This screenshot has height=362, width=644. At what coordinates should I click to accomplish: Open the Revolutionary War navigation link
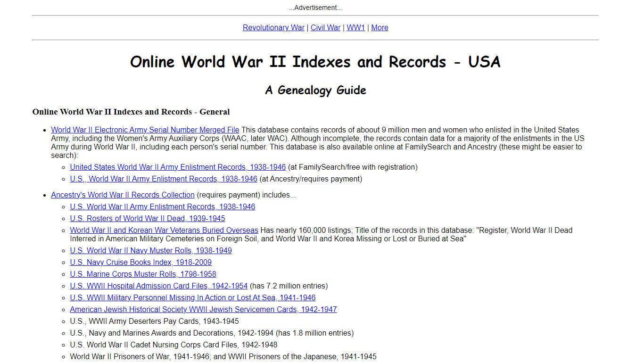[273, 27]
